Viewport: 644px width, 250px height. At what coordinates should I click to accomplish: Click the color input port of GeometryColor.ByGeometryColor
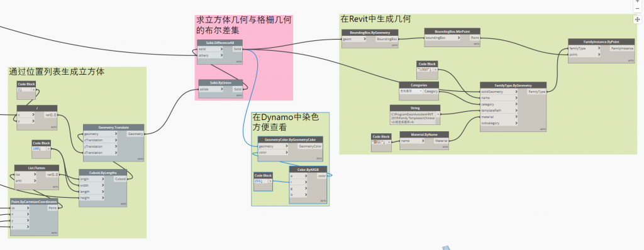pyautogui.click(x=273, y=152)
